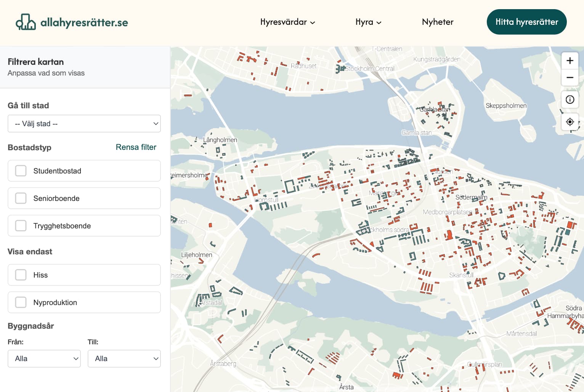Viewport: 584px width, 392px height.
Task: Go to the Nyheter page
Action: 438,22
